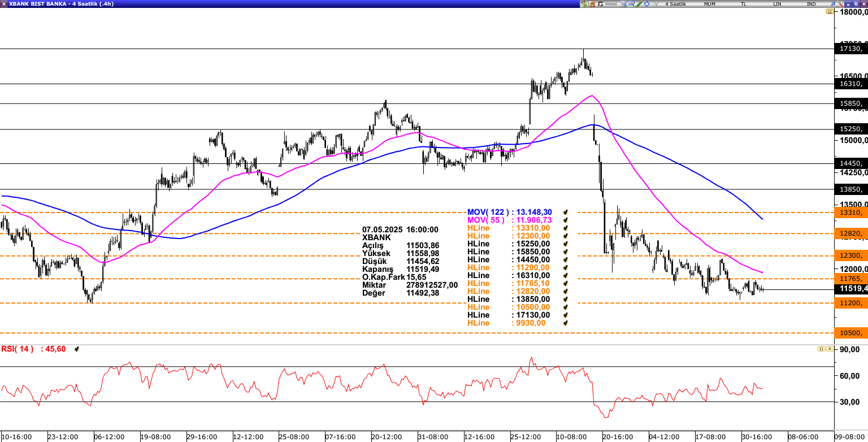This screenshot has width=868, height=442.
Task: Click the current price tag 11519
Action: [850, 289]
